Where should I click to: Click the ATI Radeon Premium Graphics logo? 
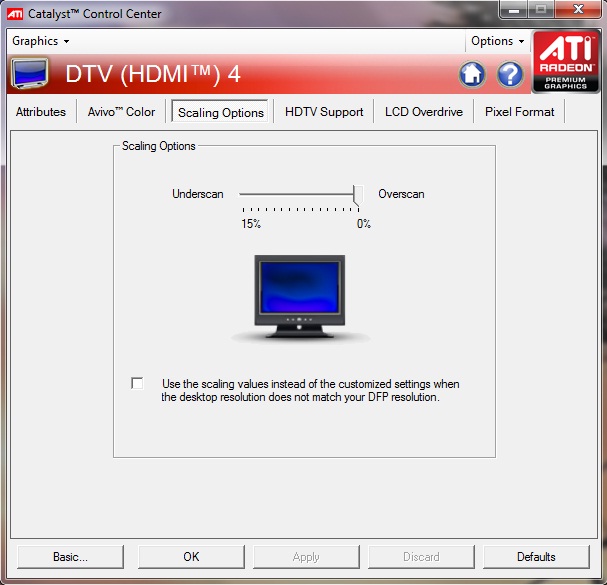coord(566,62)
